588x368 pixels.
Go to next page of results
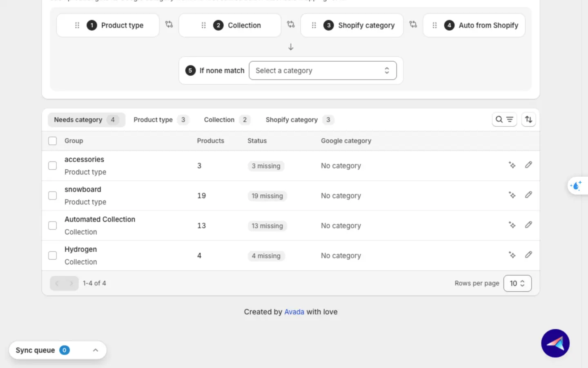click(x=71, y=283)
